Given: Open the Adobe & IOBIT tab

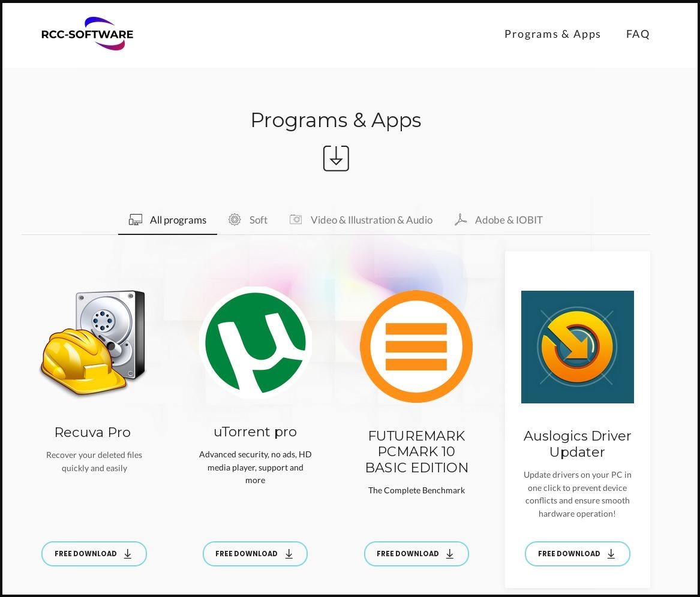Looking at the screenshot, I should point(509,219).
